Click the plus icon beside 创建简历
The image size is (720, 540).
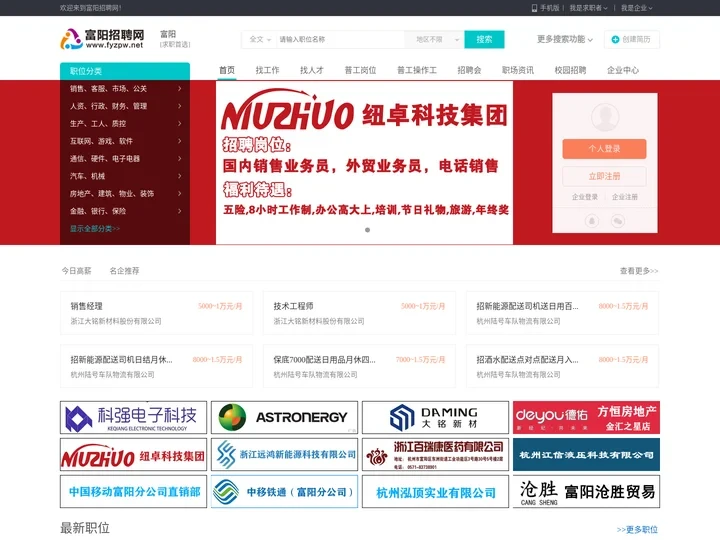coord(615,39)
